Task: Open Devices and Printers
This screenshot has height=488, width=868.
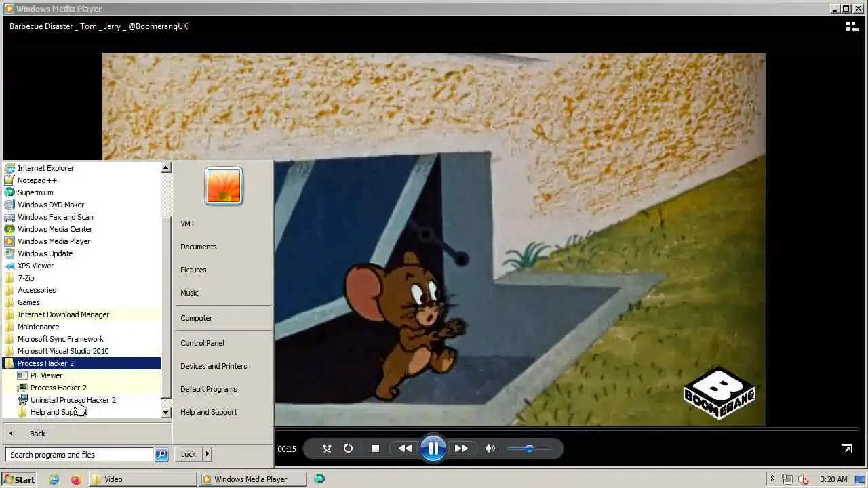Action: coord(224,366)
